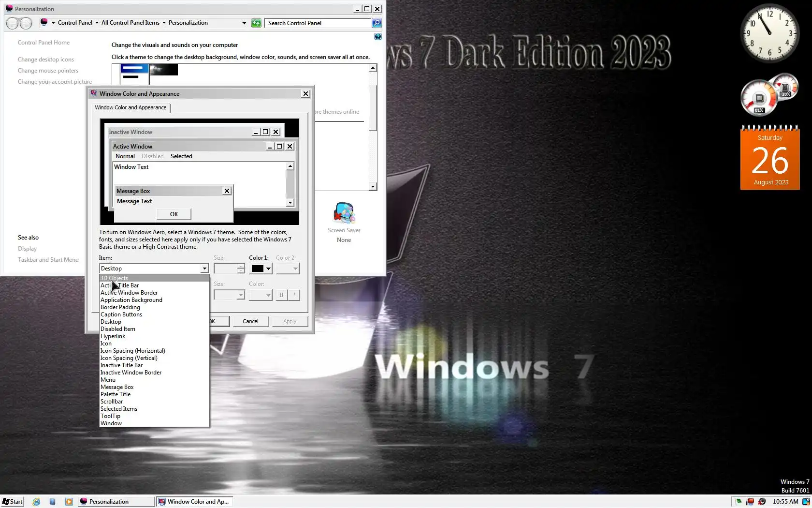Click the red monitor network tray icon
Image resolution: width=812 pixels, height=508 pixels.
point(750,502)
